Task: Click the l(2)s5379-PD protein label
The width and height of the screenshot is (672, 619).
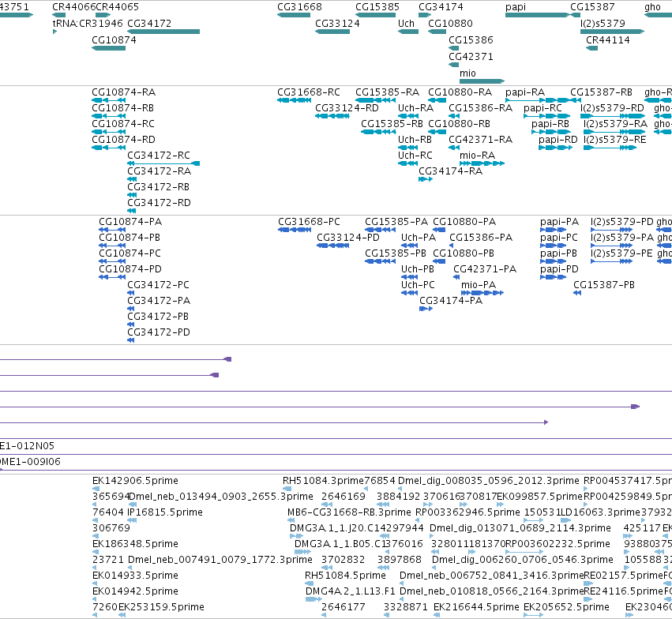Action: point(622,222)
